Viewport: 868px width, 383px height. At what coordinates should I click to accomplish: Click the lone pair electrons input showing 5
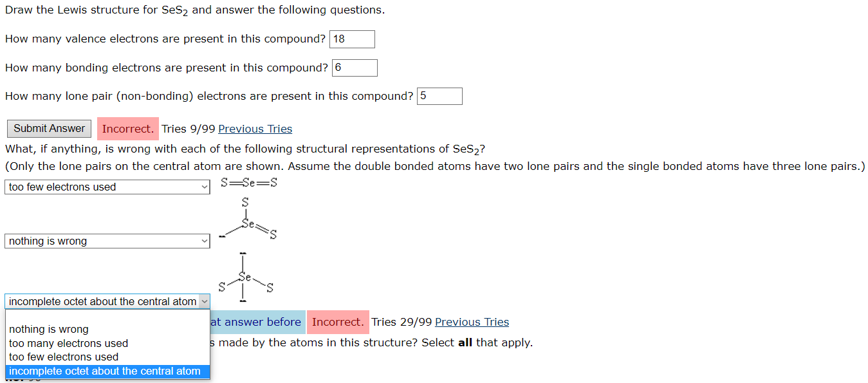[439, 95]
